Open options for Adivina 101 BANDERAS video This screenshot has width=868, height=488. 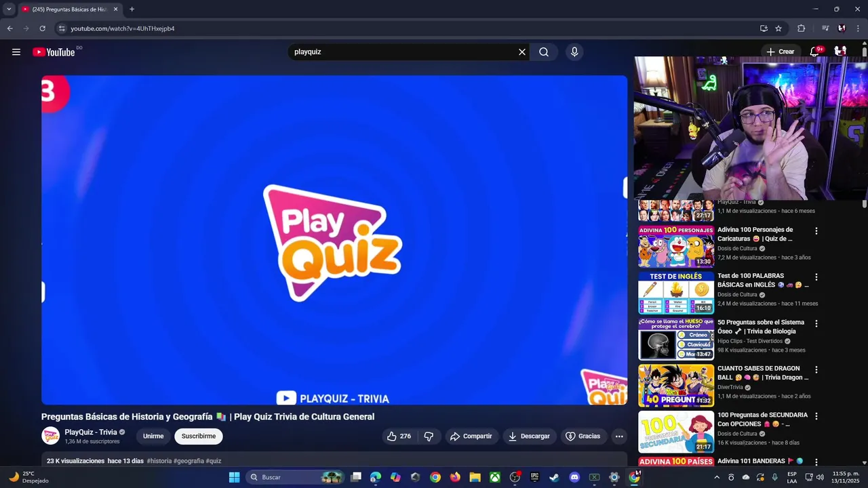[816, 462]
